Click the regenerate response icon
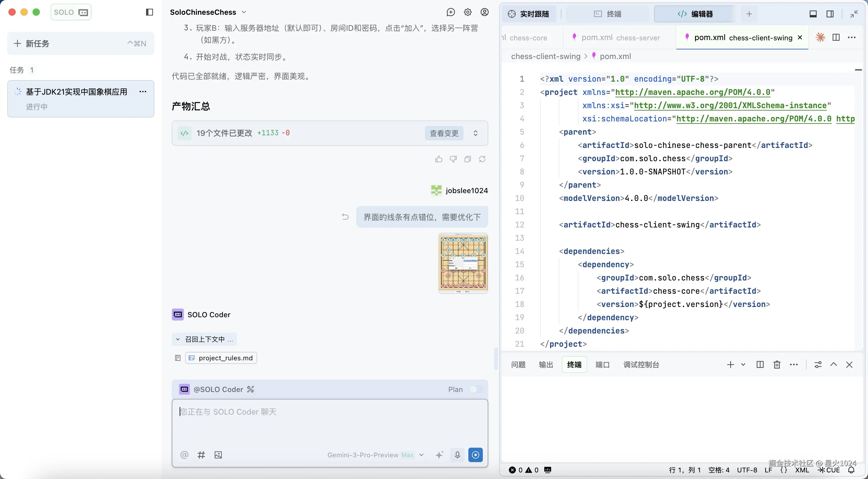The height and width of the screenshot is (479, 868). (x=482, y=159)
